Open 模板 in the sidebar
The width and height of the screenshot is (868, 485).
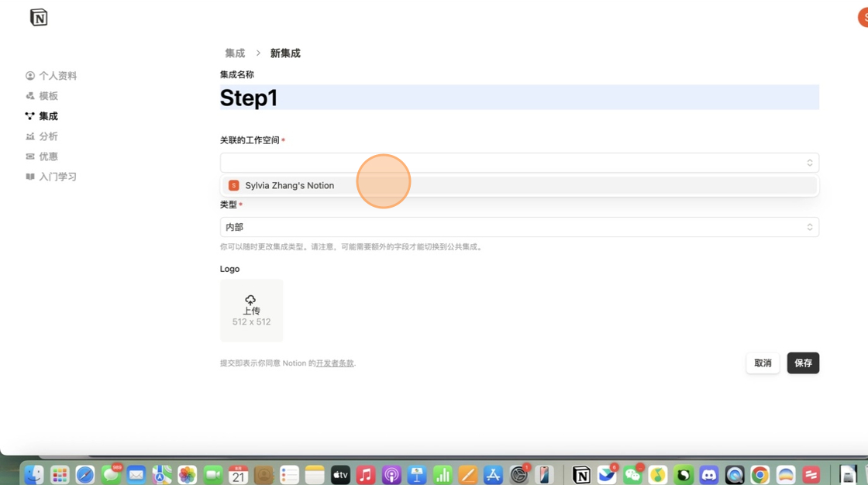click(42, 96)
